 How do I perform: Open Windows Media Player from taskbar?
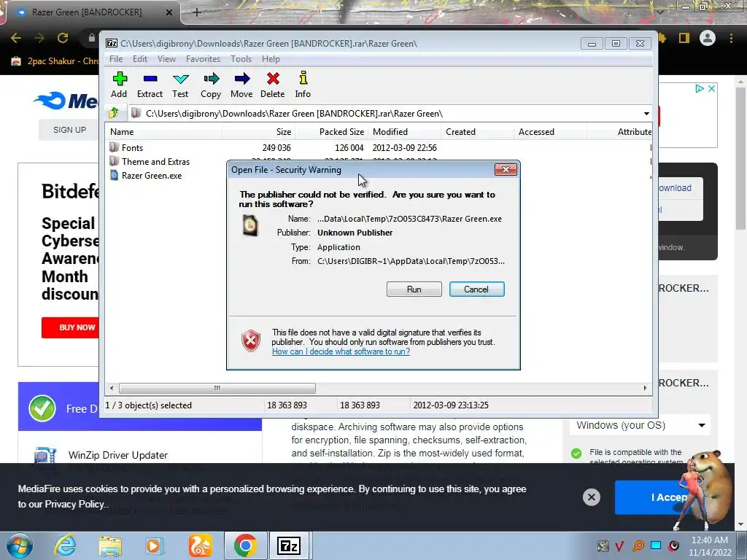click(154, 545)
